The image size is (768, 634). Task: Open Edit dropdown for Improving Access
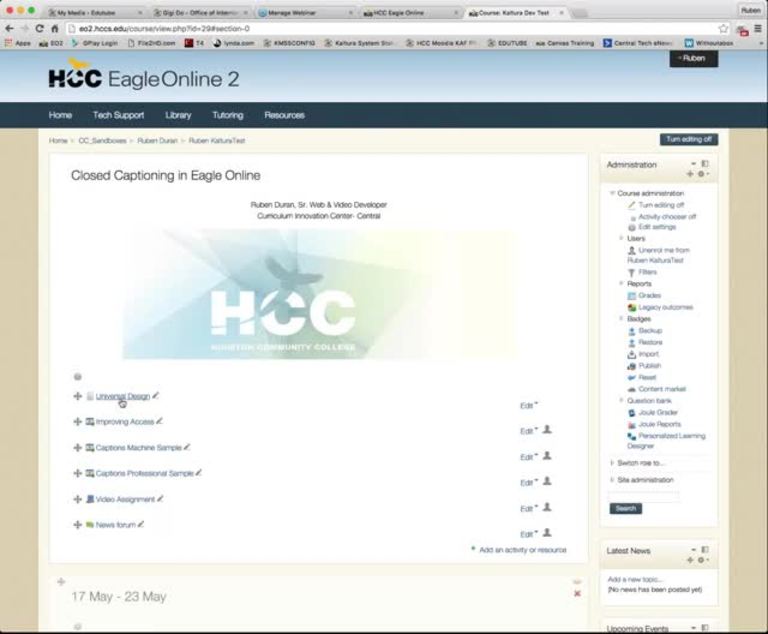[x=528, y=431]
